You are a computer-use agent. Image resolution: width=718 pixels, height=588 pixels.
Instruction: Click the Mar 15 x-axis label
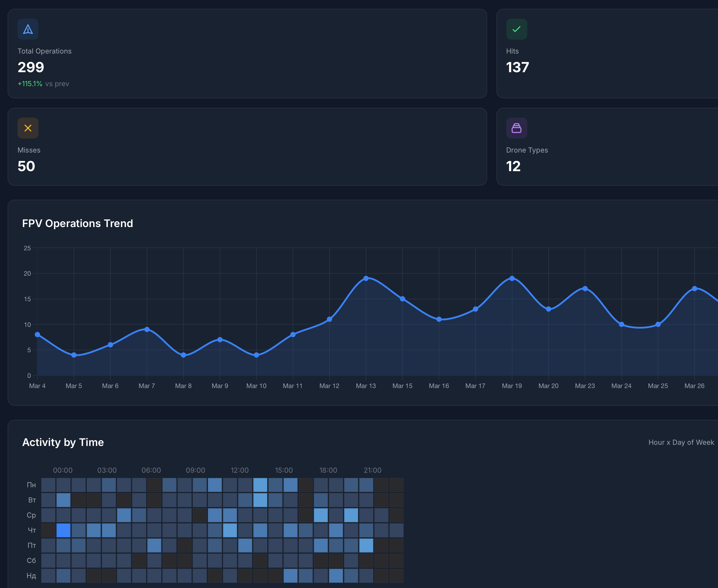(x=402, y=386)
